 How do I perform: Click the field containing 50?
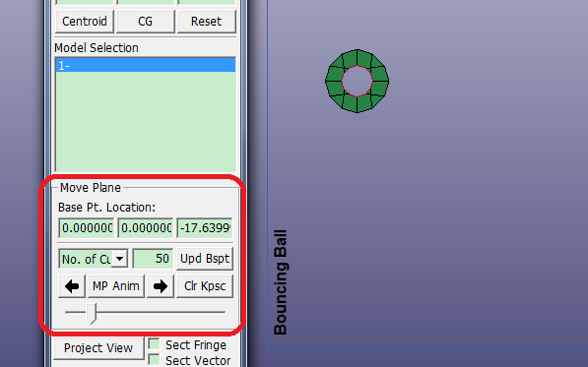point(153,259)
